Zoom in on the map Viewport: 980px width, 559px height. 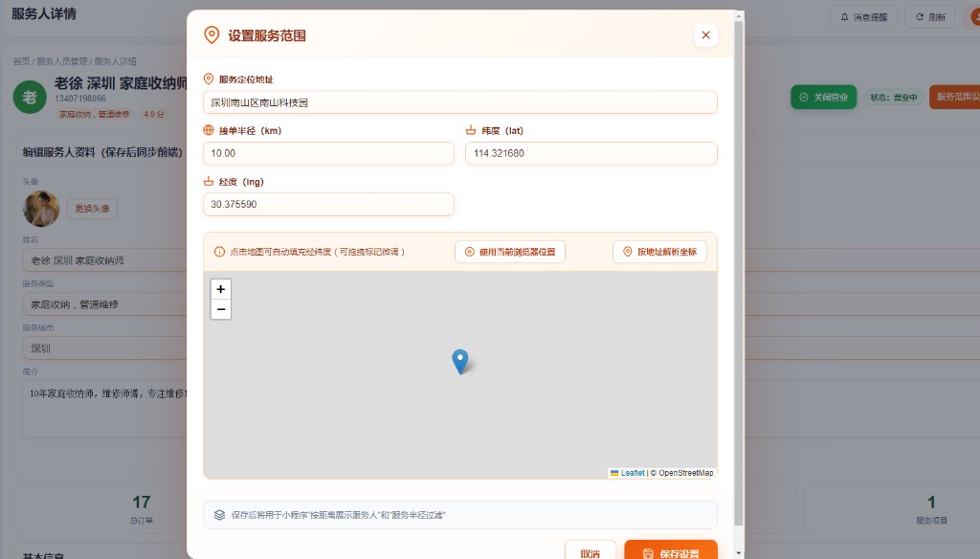(221, 289)
